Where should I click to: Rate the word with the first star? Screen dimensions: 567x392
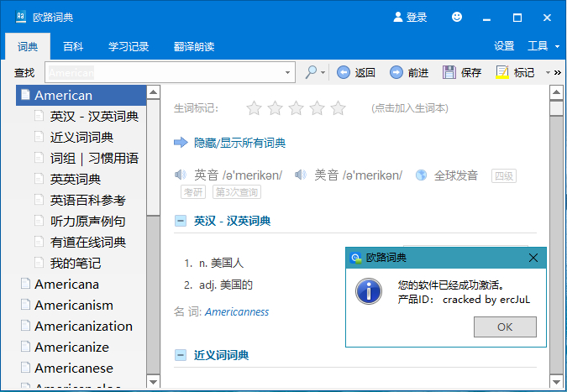click(x=254, y=107)
